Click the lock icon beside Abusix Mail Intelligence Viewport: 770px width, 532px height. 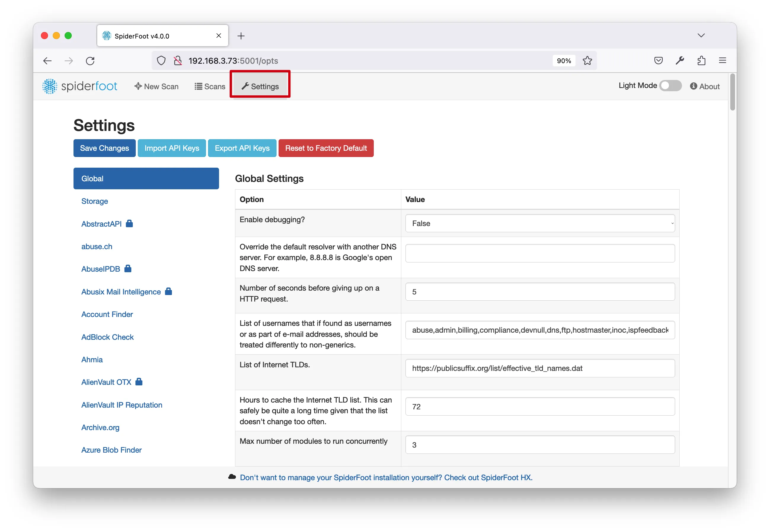[168, 291]
